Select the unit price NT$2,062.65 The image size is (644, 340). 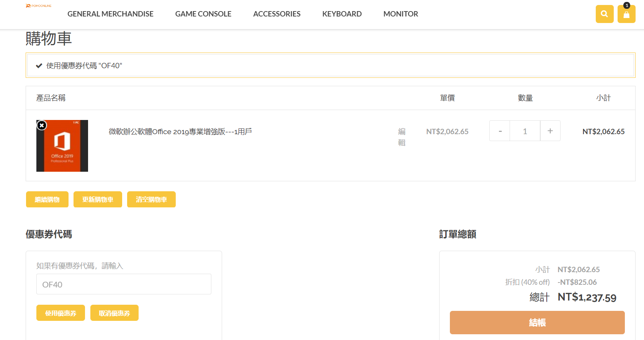(447, 131)
